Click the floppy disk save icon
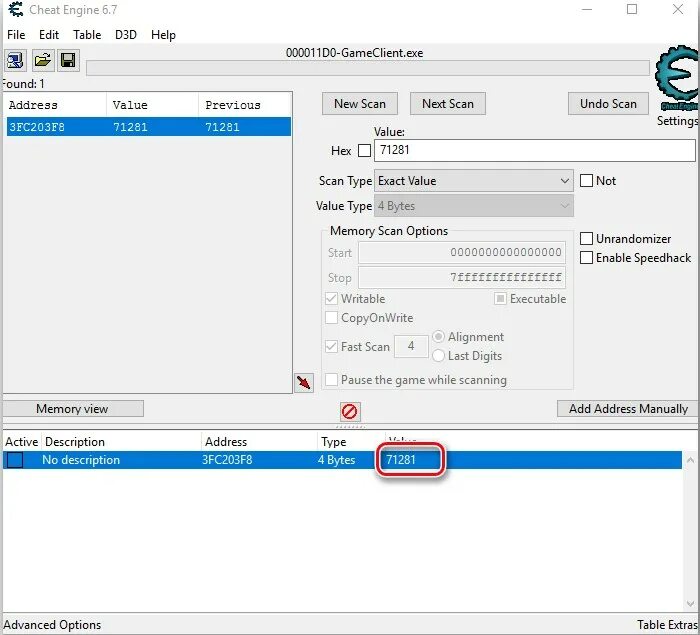Image resolution: width=700 pixels, height=635 pixels. tap(68, 60)
